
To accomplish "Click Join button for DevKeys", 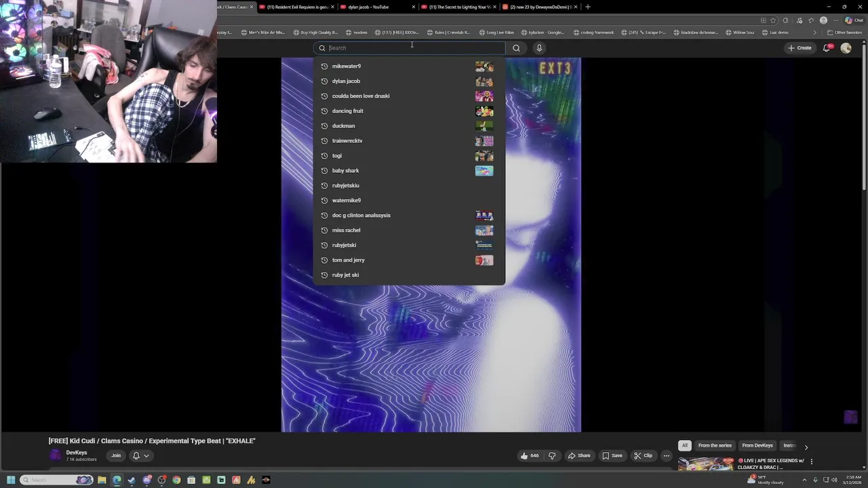I will [116, 455].
